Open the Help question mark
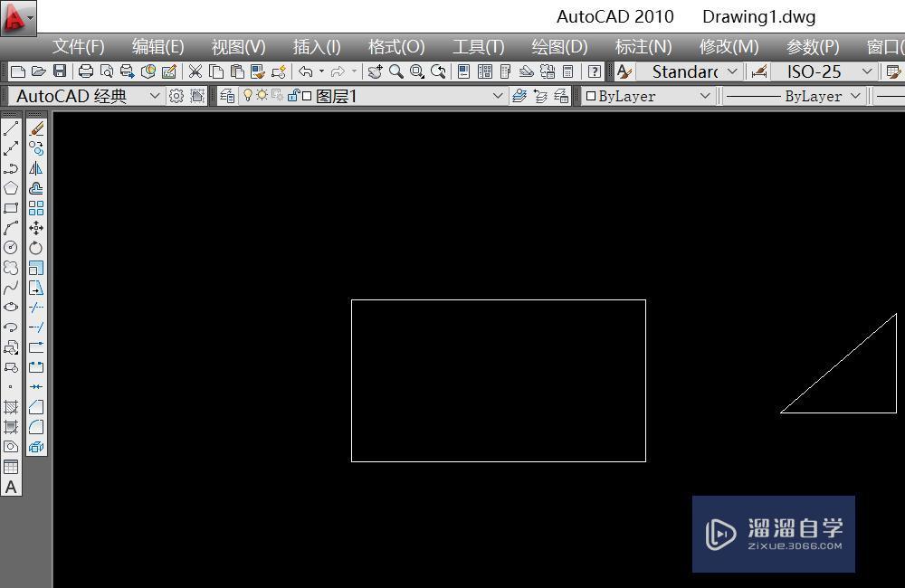 [x=594, y=71]
